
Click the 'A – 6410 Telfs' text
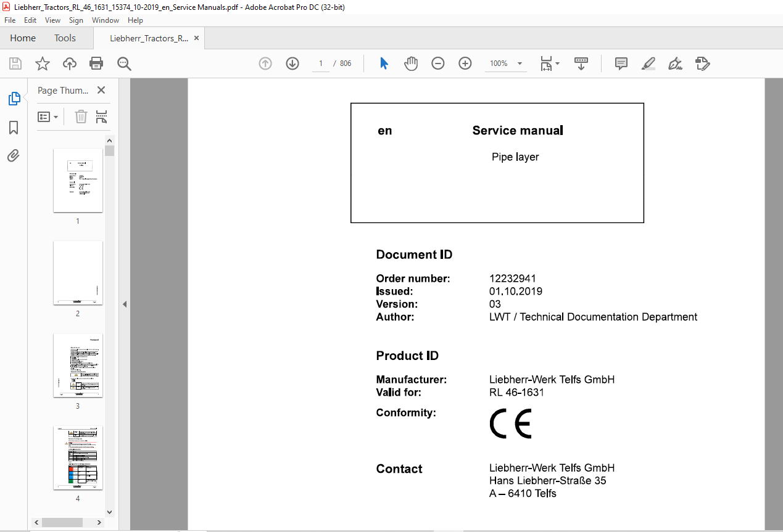pyautogui.click(x=523, y=493)
